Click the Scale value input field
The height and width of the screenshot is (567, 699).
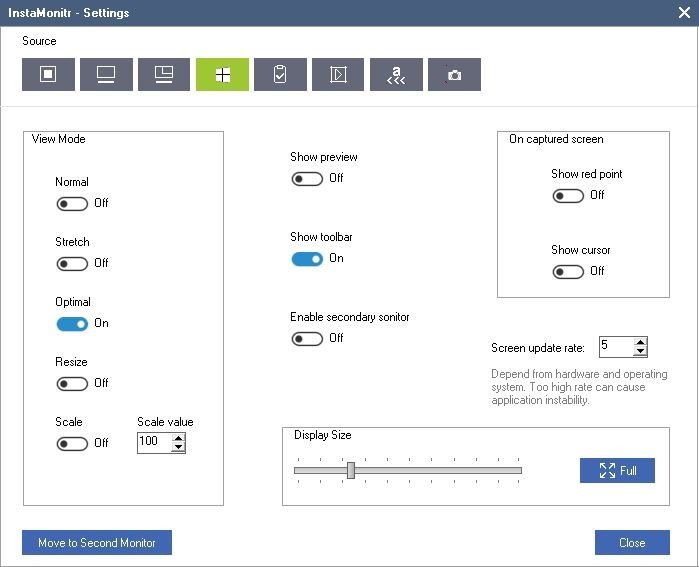pyautogui.click(x=155, y=443)
